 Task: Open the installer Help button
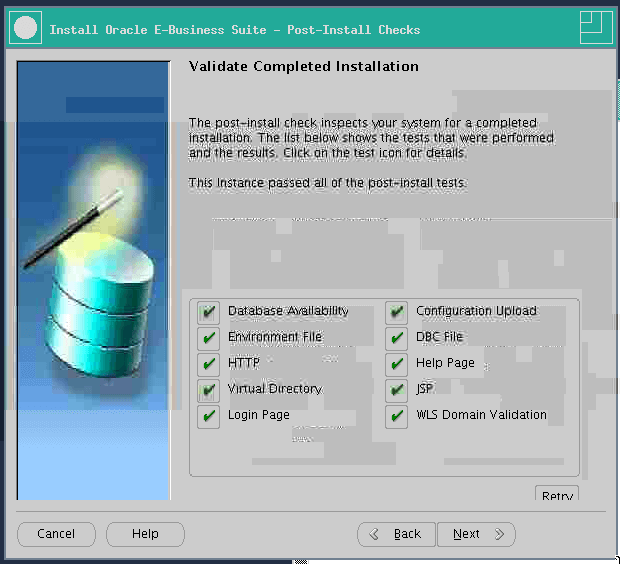146,534
